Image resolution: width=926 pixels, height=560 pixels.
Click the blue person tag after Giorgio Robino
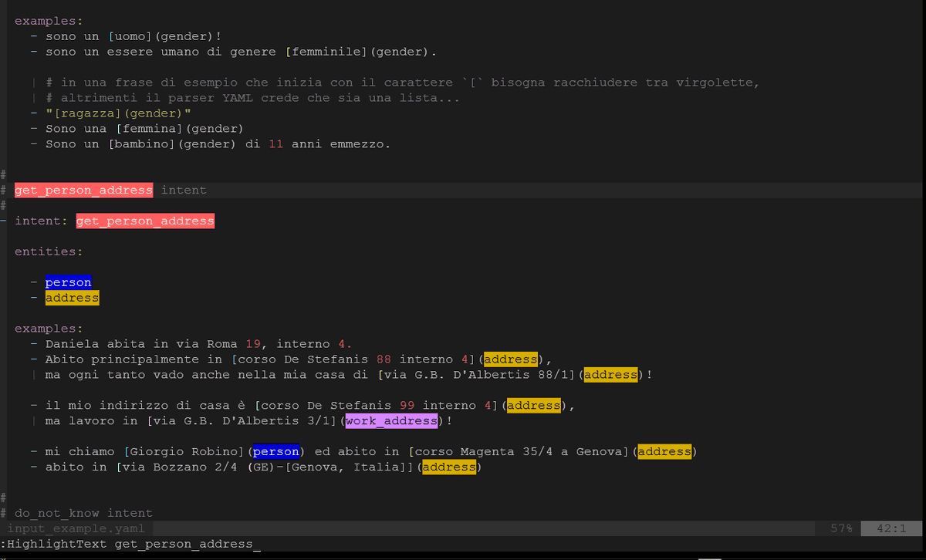276,452
